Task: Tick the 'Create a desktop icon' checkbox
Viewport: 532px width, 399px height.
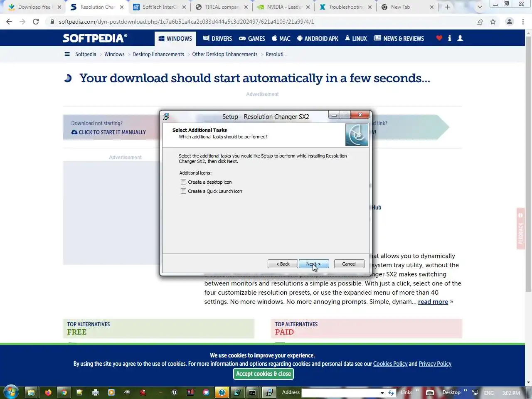Action: 183,182
